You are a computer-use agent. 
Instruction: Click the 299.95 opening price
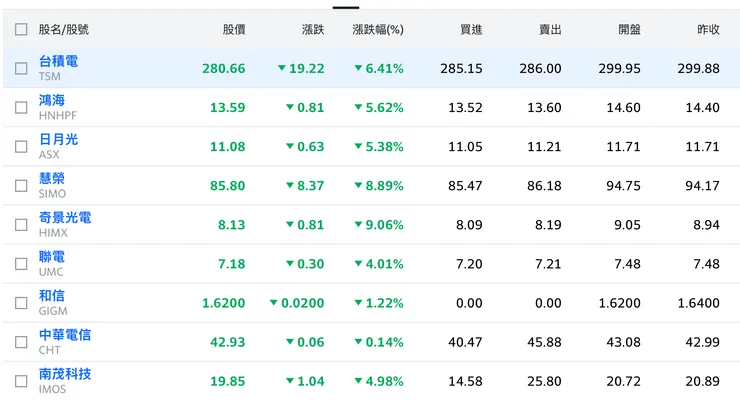coord(620,69)
